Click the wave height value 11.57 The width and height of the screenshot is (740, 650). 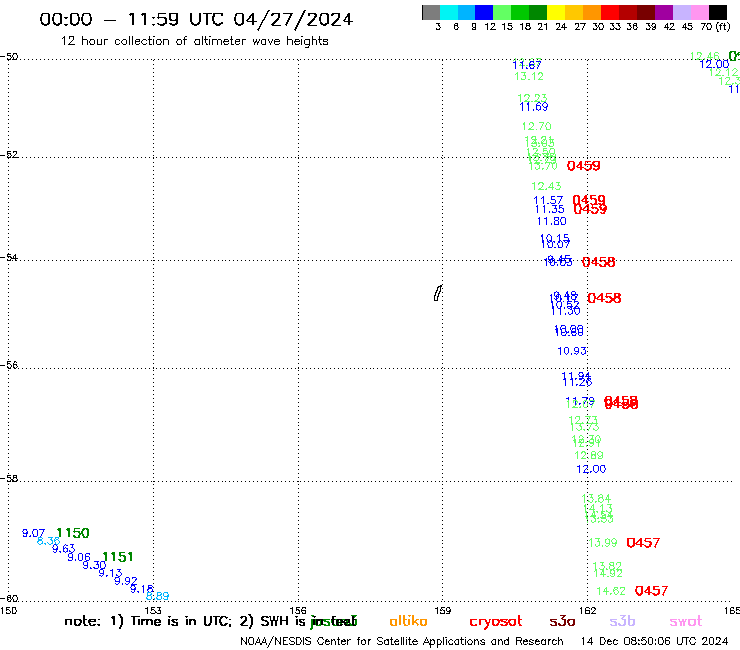(x=548, y=201)
